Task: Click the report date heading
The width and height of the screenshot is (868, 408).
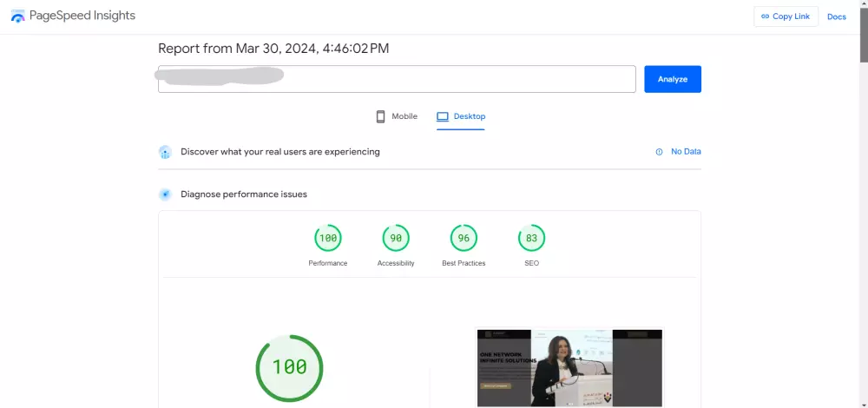Action: tap(273, 49)
